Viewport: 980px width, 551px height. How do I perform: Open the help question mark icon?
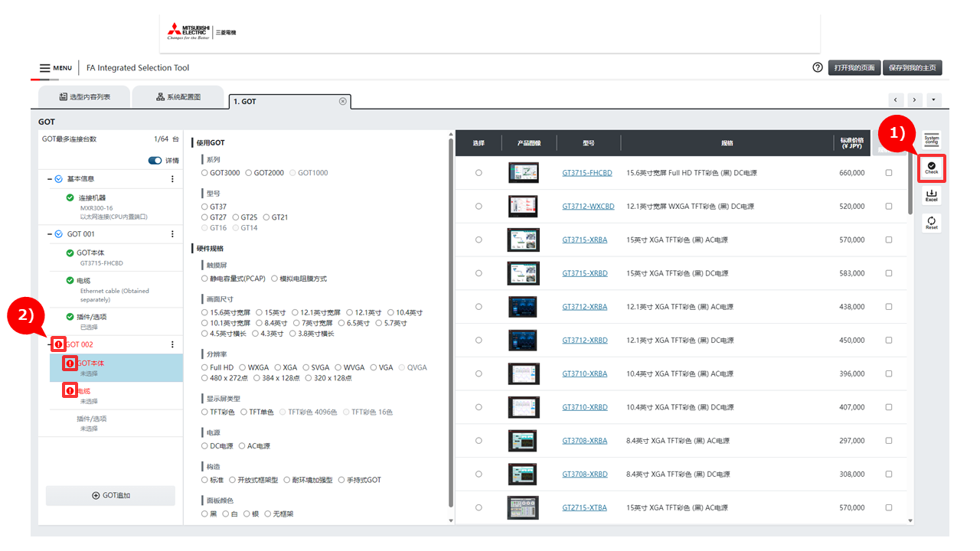click(x=818, y=67)
